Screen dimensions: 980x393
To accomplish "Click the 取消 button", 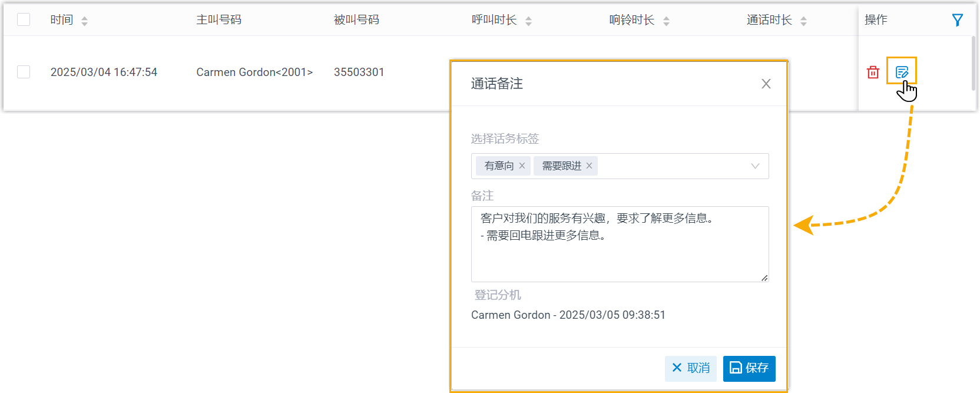I will (x=690, y=368).
